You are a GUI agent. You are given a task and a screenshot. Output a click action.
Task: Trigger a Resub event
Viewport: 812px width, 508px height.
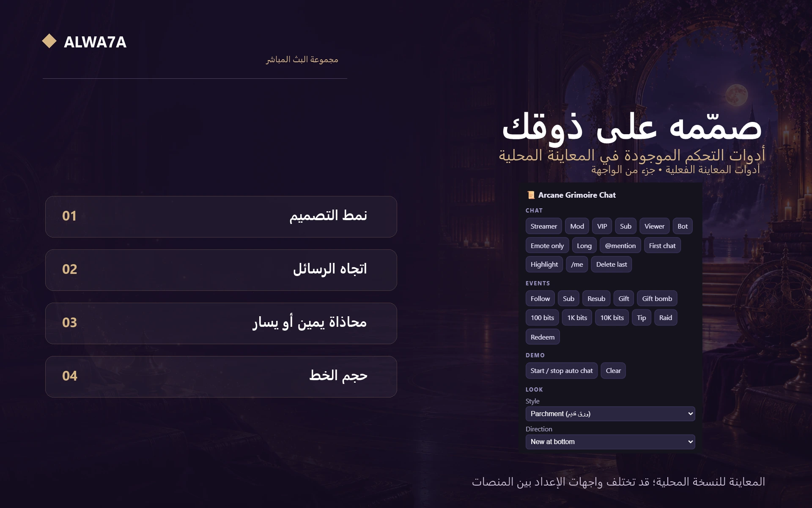click(596, 298)
